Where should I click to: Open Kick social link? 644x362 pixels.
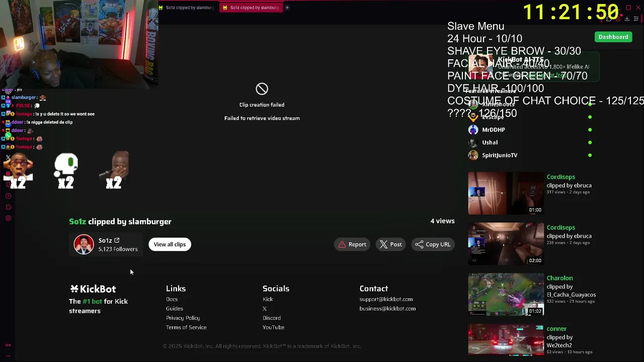click(268, 299)
